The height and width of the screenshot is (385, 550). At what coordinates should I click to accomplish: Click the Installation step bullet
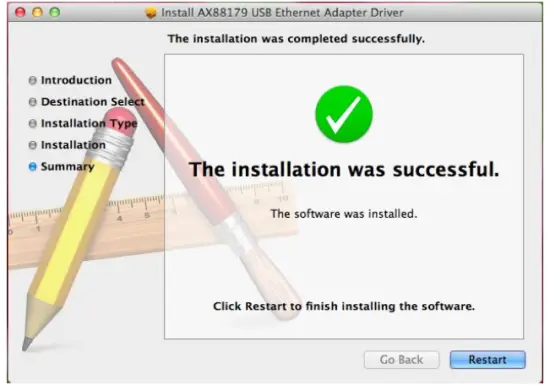click(x=32, y=145)
